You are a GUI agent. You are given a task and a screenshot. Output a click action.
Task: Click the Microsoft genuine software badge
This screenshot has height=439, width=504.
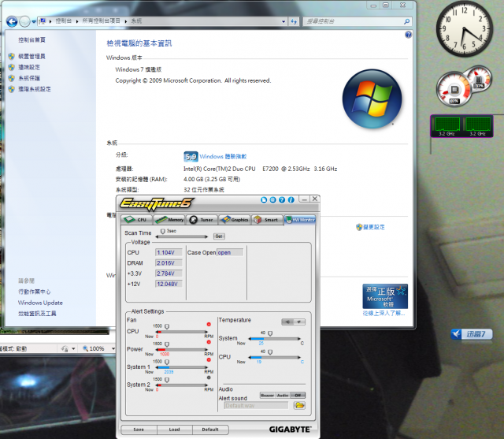coord(385,296)
